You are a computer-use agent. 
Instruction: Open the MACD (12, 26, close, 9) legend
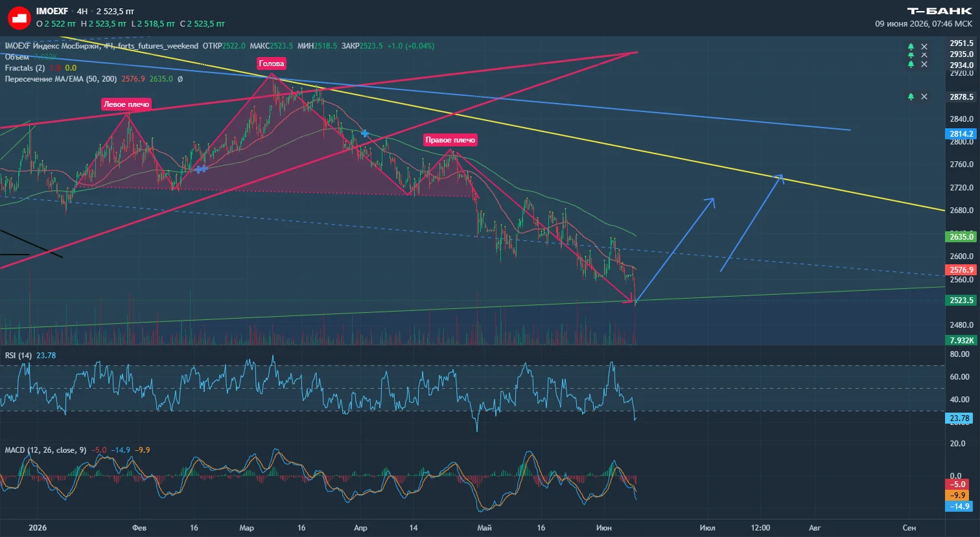[x=45, y=450]
